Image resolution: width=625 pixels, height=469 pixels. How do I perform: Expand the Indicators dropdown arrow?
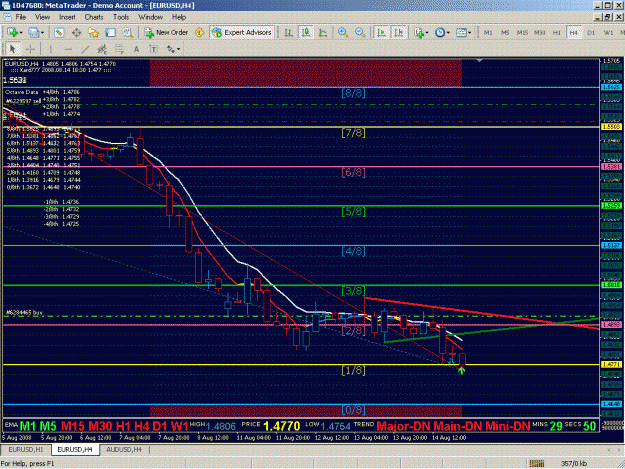[427, 33]
